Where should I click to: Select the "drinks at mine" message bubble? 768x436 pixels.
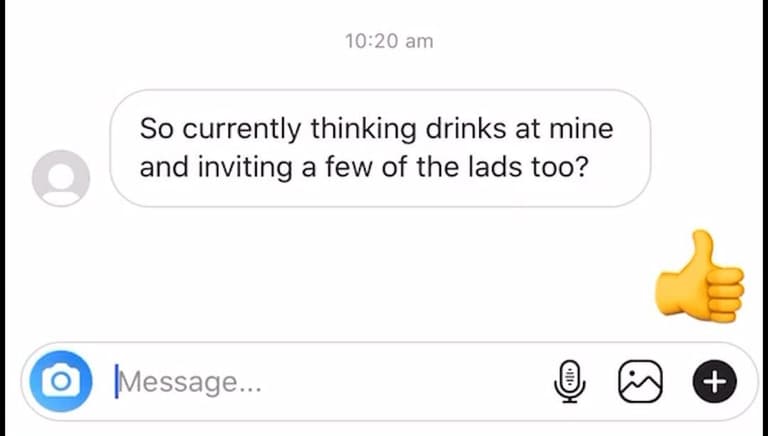[x=380, y=148]
